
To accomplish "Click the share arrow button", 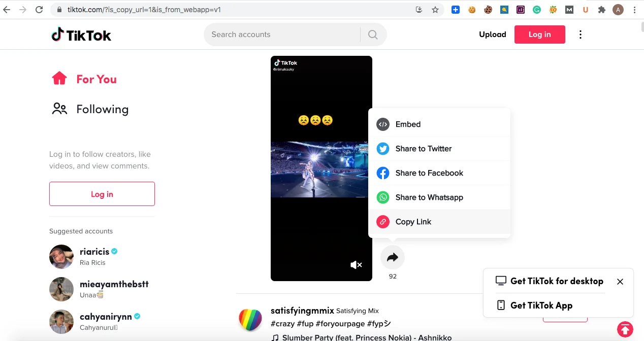I will [393, 258].
